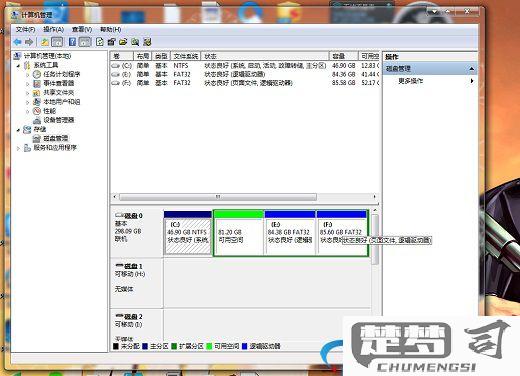
Task: Collapse the Disk Management actions header arrow
Action: click(471, 69)
